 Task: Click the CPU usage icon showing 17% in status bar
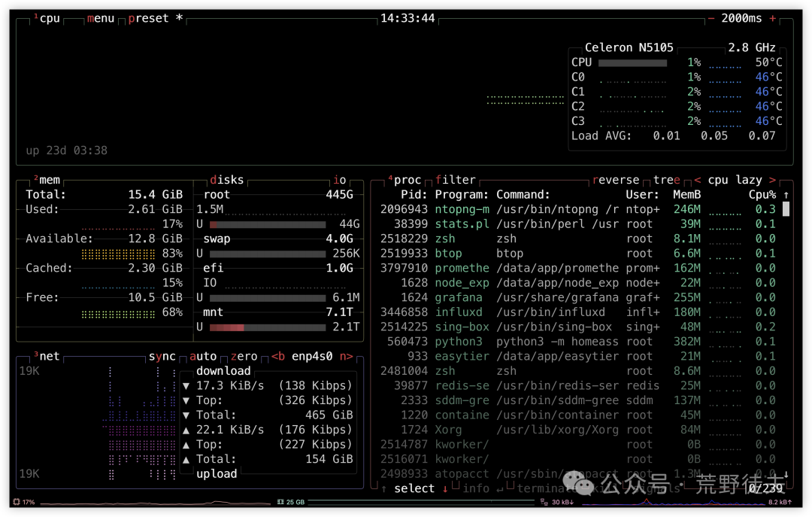(17, 502)
